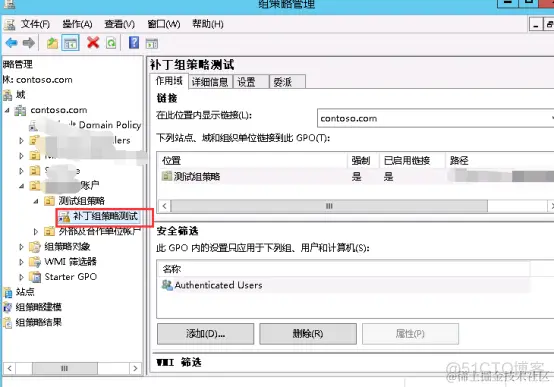This screenshot has height=387, width=554.
Task: Click the 添加(D)... button
Action: coord(205,334)
